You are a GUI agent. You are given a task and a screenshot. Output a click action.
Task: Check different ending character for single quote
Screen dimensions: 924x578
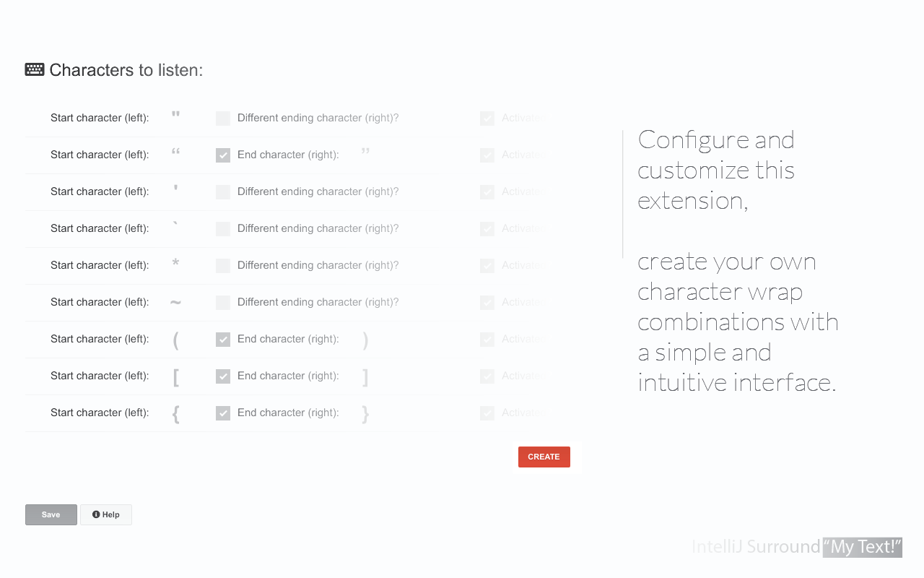tap(223, 192)
